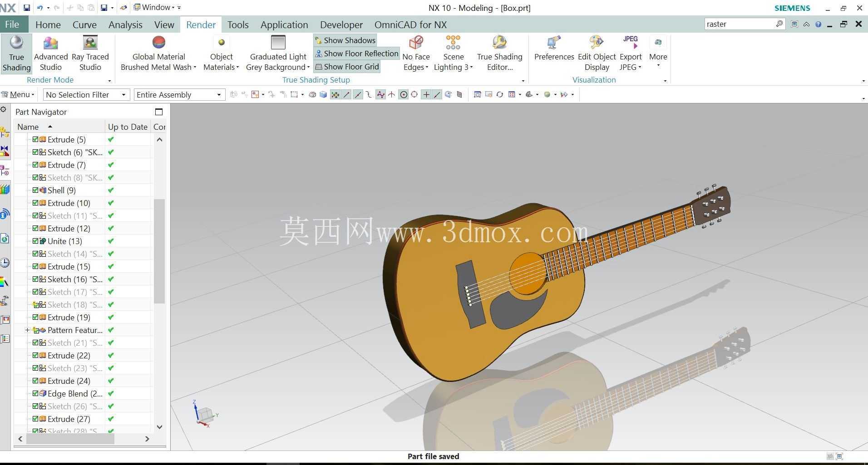This screenshot has width=868, height=465.
Task: Toggle Show Floor Grid
Action: tap(347, 67)
